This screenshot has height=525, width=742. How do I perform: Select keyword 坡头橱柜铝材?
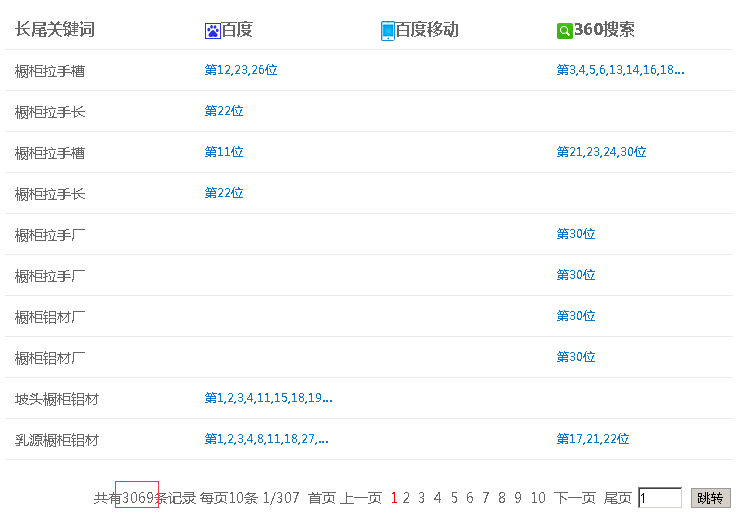tap(57, 400)
